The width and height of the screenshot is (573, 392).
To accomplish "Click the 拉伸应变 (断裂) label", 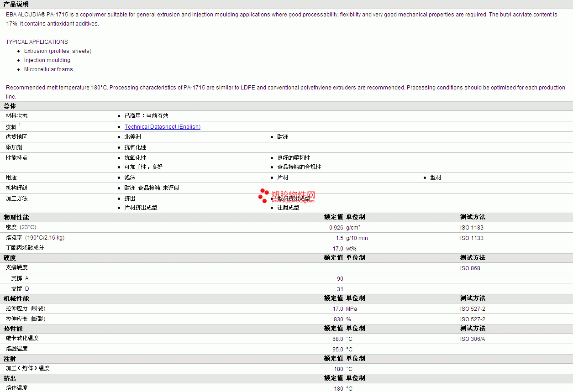I will [26, 319].
